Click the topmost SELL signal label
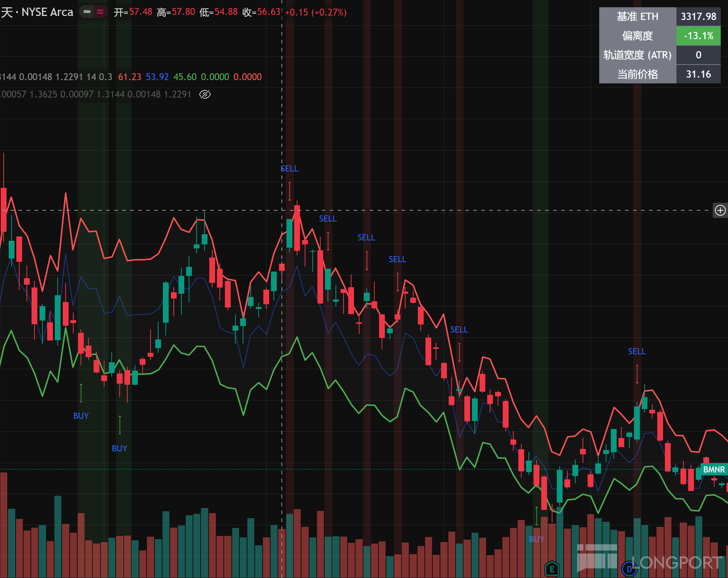728x578 pixels. click(289, 169)
